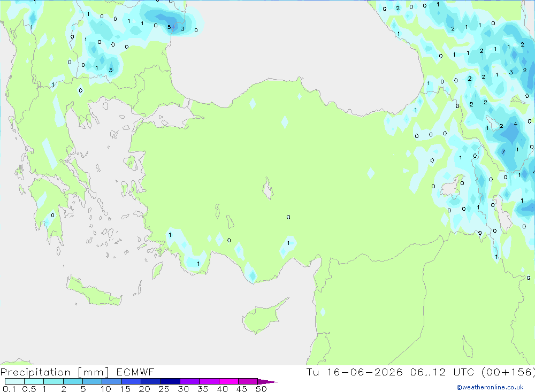Image resolution: width=535 pixels, height=392 pixels.
Task: Click the legend label '50'
Action: [262, 389]
